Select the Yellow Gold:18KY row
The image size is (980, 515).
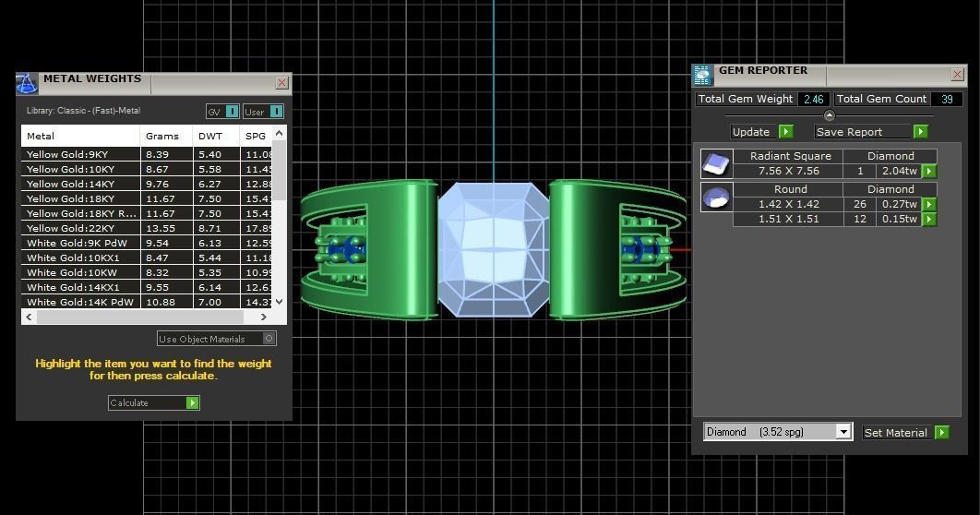point(146,198)
